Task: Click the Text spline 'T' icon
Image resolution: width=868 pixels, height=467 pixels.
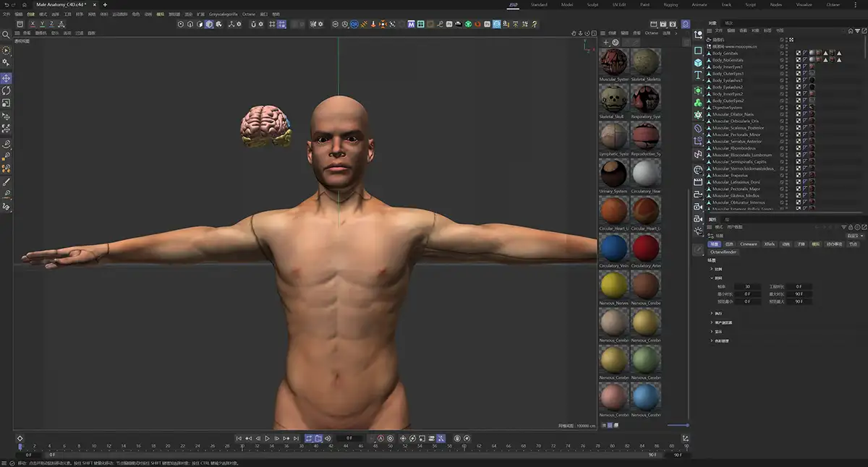Action: tap(698, 75)
